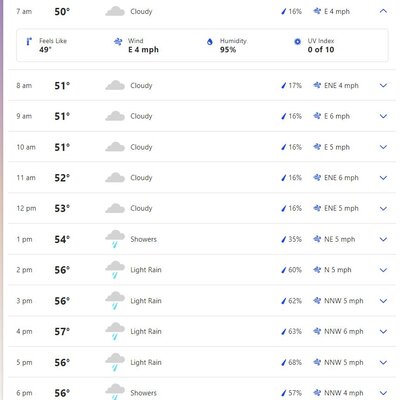The image size is (400, 400).
Task: Click the Wind icon in details panel
Action: [x=118, y=42]
